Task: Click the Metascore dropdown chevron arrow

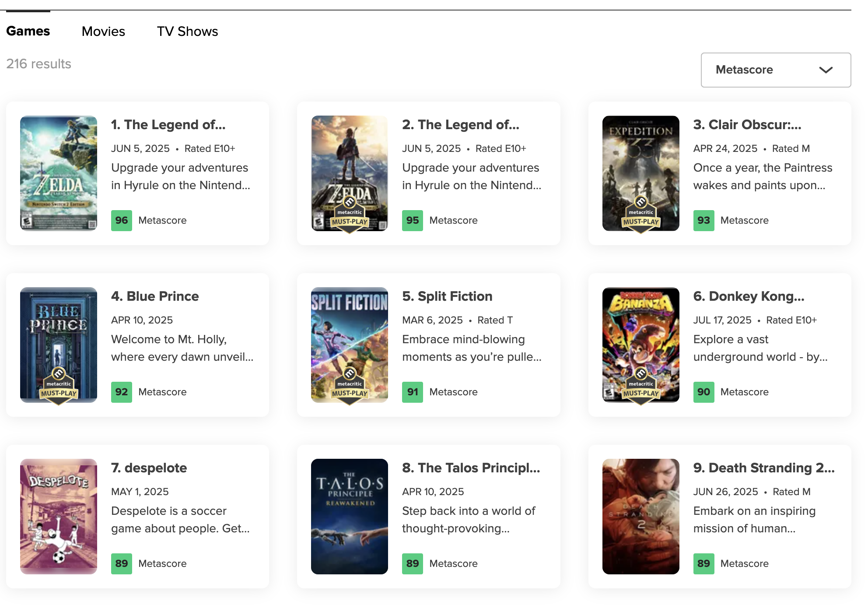Action: coord(826,70)
